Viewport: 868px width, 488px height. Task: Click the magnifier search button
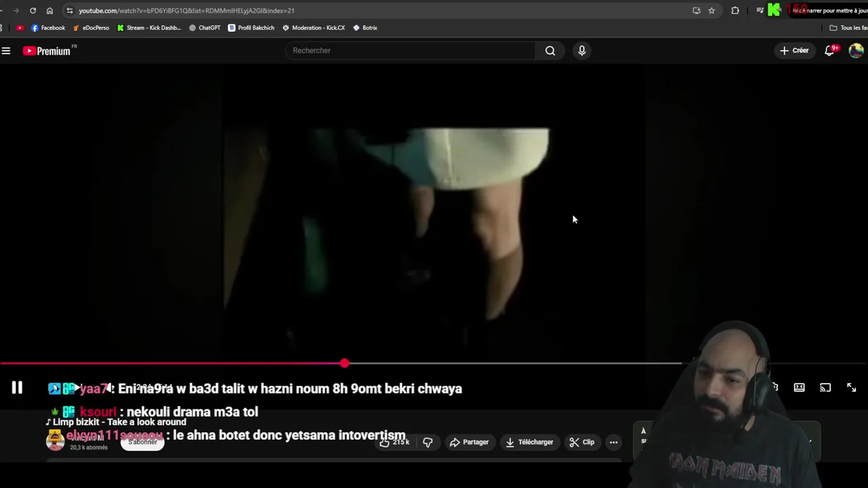coord(550,51)
